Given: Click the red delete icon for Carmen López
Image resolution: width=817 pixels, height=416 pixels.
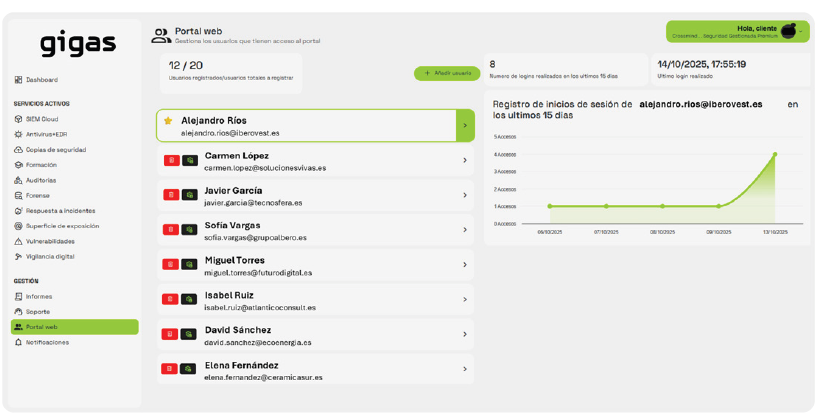Looking at the screenshot, I should [170, 160].
